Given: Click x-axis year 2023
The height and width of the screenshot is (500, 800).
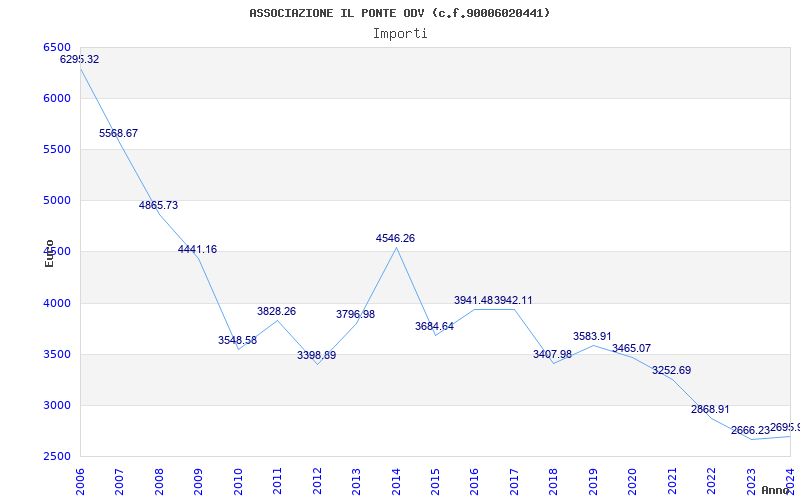Looking at the screenshot, I should 751,481.
